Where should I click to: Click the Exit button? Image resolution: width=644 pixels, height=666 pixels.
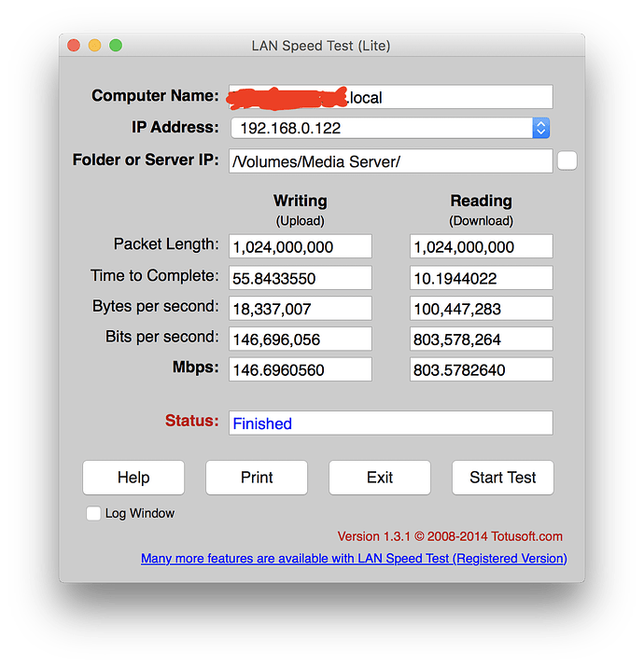click(380, 478)
